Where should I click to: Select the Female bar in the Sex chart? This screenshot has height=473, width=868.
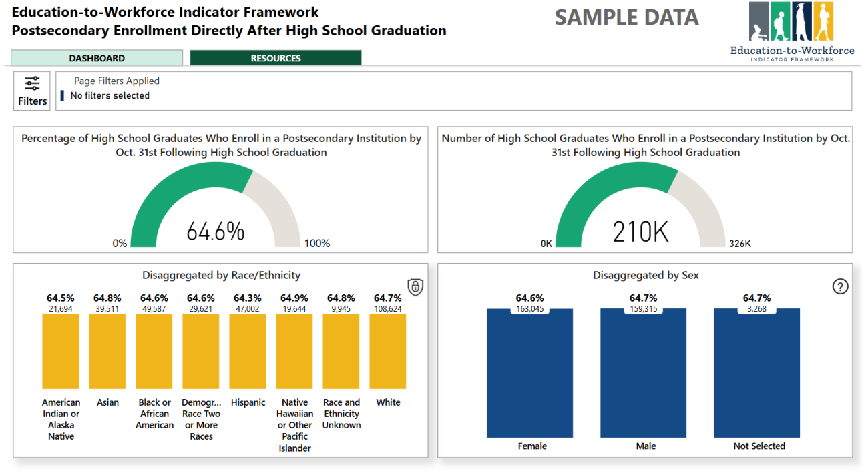click(x=531, y=374)
